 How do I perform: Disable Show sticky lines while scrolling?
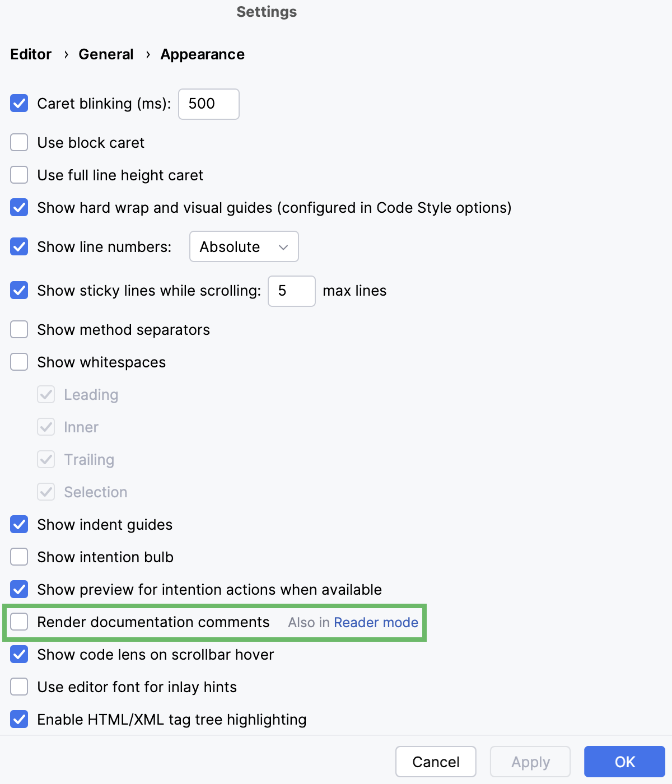[18, 291]
